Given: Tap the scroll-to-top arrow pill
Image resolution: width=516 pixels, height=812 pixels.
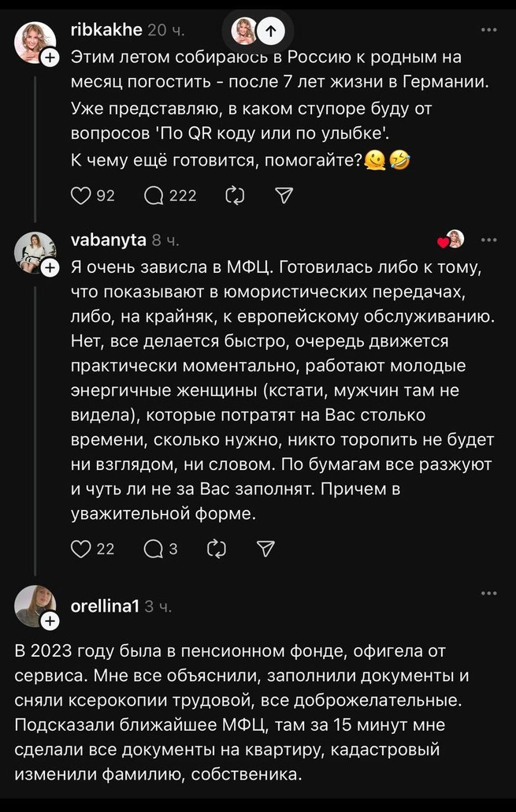Looking at the screenshot, I should (x=258, y=32).
